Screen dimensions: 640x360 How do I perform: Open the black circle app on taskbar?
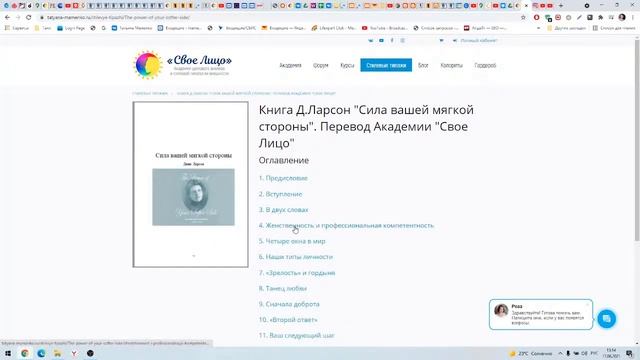click(x=90, y=353)
